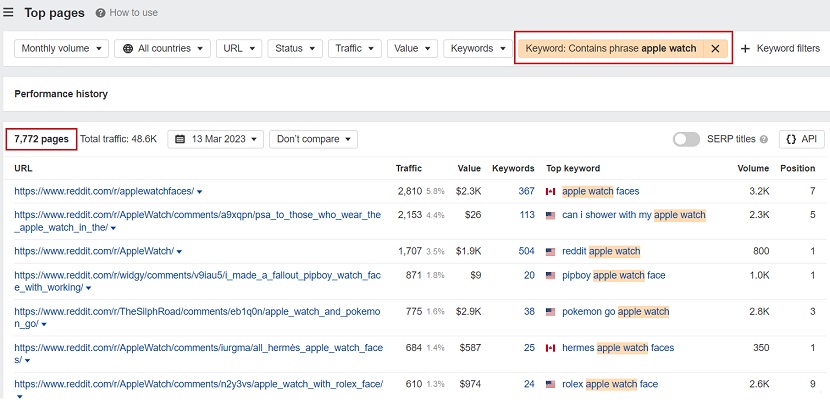Open the pipboy apple watch face keyword
This screenshot has height=400, width=830.
(x=614, y=275)
